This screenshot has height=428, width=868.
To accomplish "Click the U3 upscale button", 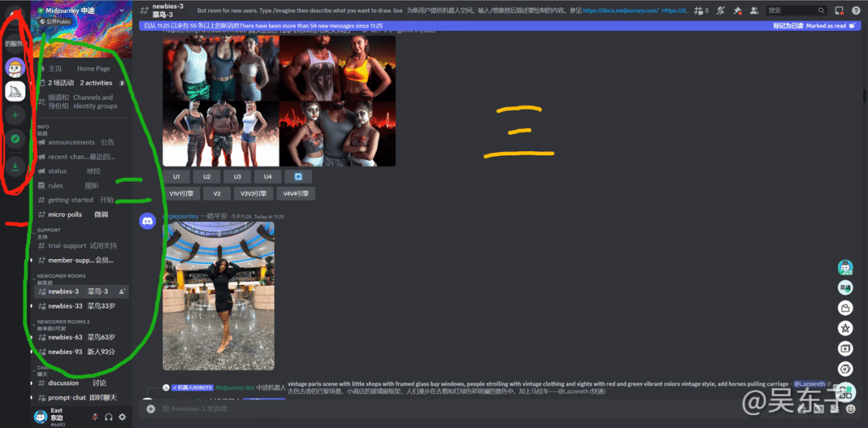I will (x=237, y=177).
